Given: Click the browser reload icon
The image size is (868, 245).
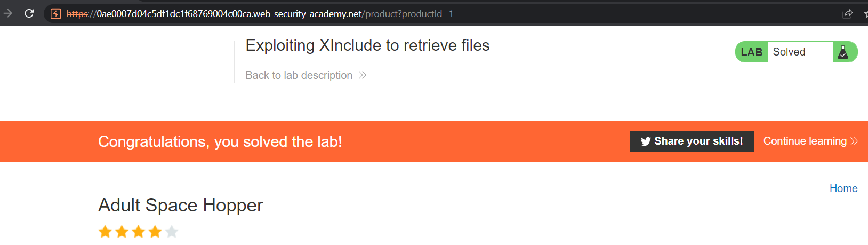Looking at the screenshot, I should [29, 13].
